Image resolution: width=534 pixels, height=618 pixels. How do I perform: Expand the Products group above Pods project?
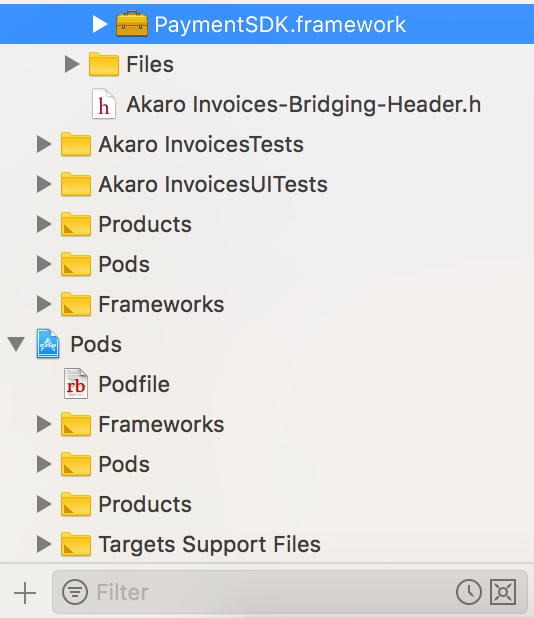[x=44, y=224]
